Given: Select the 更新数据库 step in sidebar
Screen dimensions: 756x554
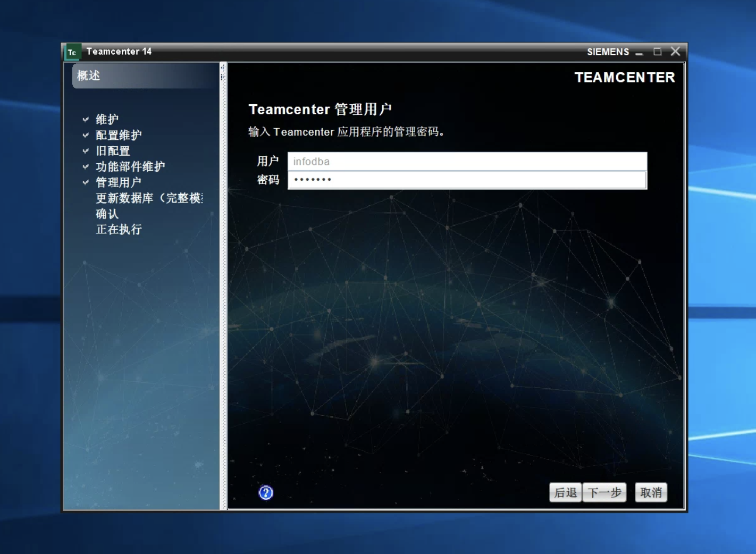Looking at the screenshot, I should click(149, 198).
